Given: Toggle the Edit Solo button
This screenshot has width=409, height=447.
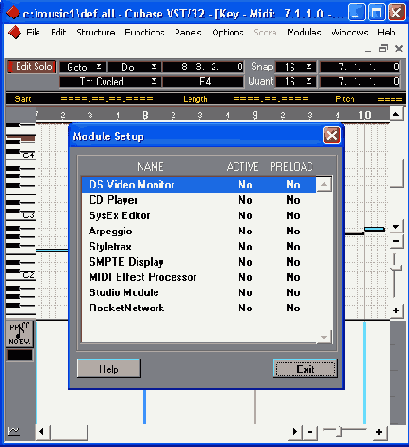Looking at the screenshot, I should coord(31,67).
